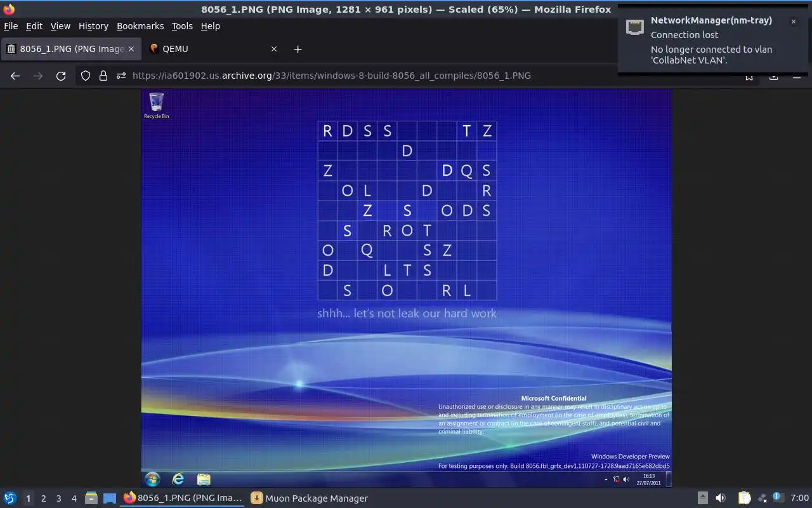Viewport: 812px width, 508px height.
Task: Open the clipboard manager tray icon
Action: (744, 498)
